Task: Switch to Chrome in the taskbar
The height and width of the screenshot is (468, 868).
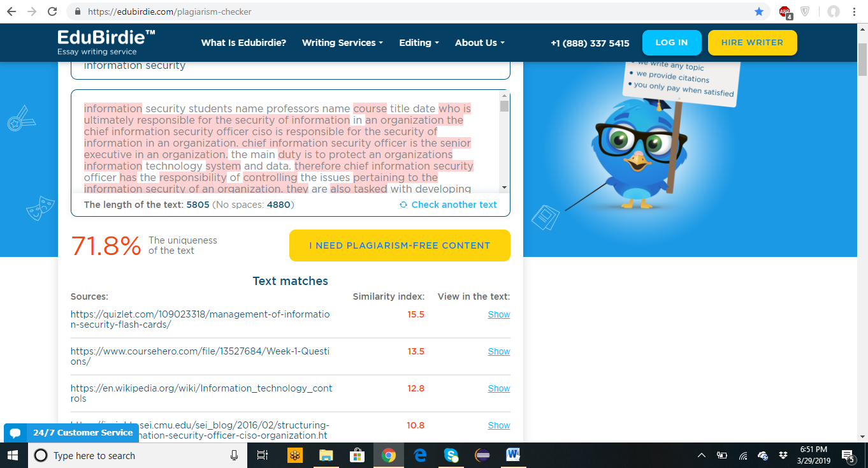Action: click(389, 455)
